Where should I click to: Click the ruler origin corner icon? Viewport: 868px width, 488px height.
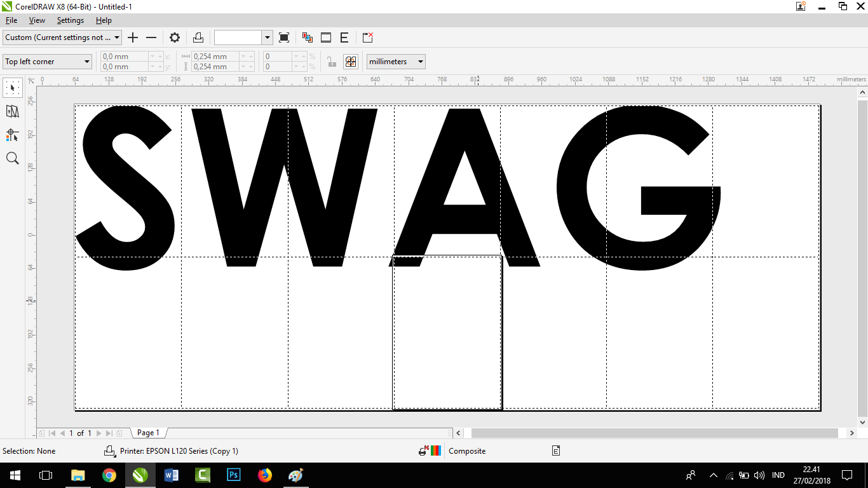31,80
